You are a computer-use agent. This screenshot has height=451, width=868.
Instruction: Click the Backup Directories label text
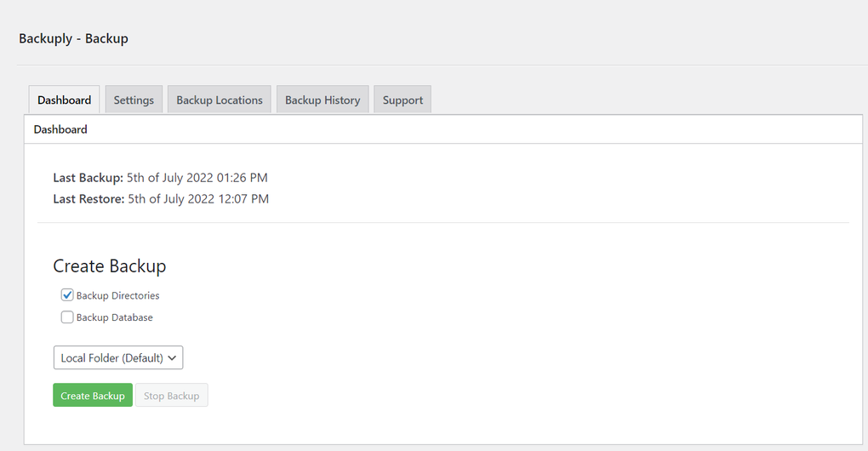[118, 296]
